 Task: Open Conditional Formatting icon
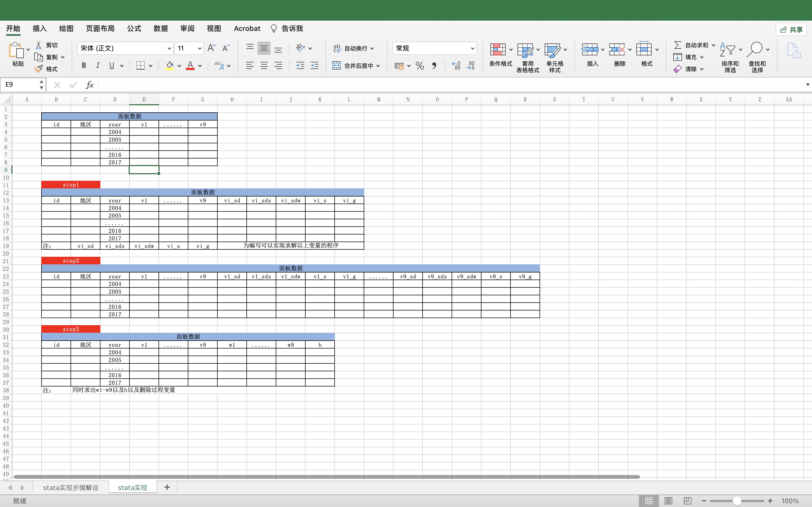[x=498, y=50]
